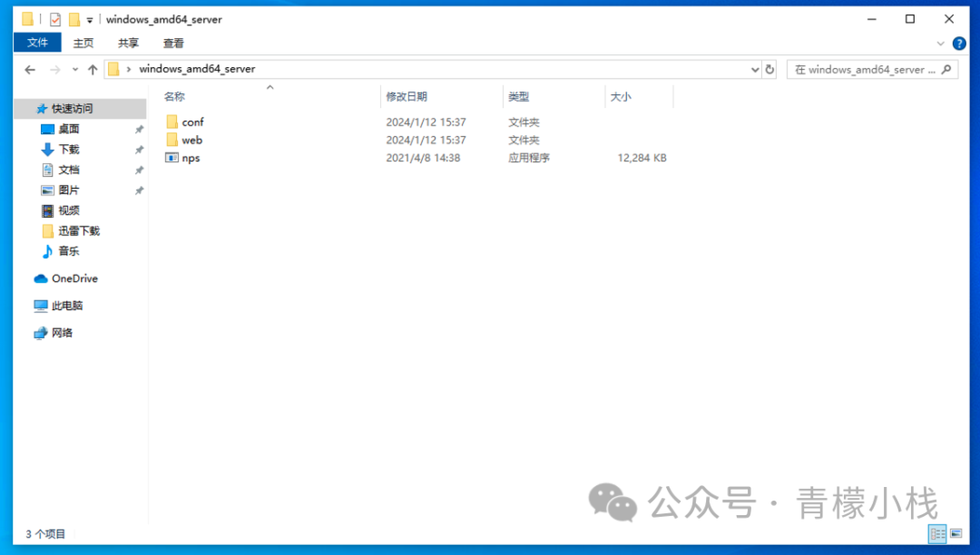Refresh the current folder view
The height and width of the screenshot is (555, 980).
(x=770, y=69)
